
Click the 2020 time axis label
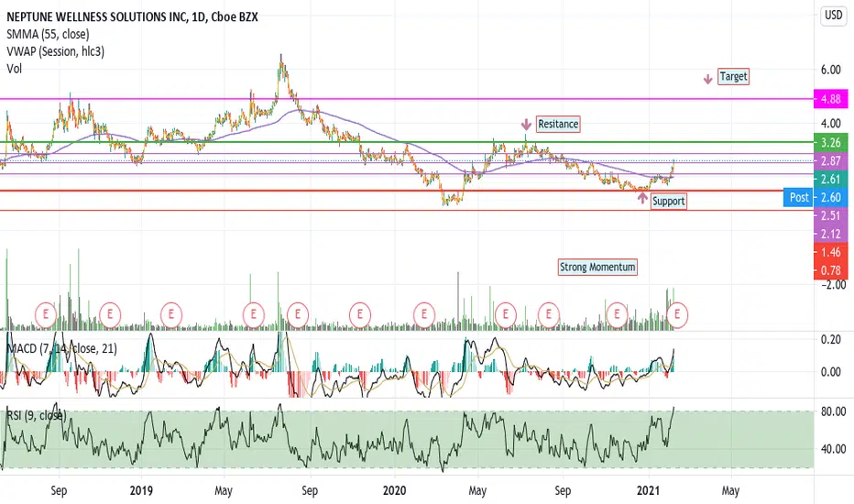[x=394, y=490]
